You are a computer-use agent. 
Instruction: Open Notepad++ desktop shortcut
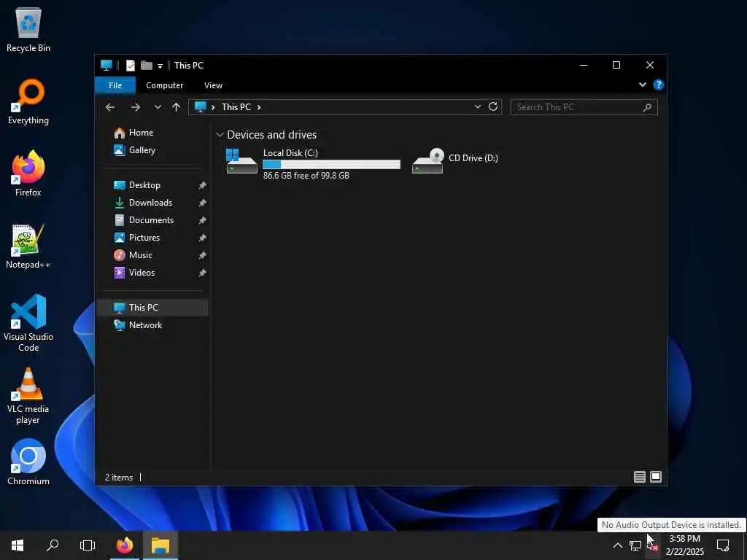pos(28,246)
